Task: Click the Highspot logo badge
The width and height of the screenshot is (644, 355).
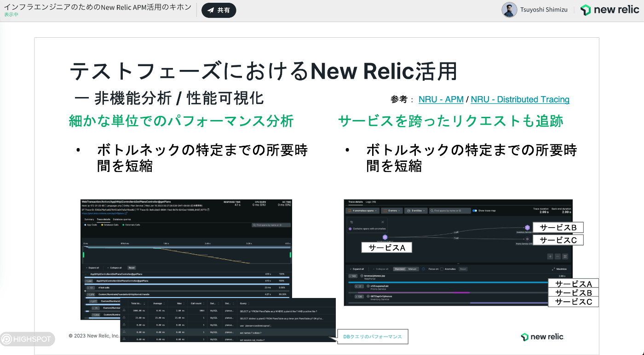Action: click(28, 340)
